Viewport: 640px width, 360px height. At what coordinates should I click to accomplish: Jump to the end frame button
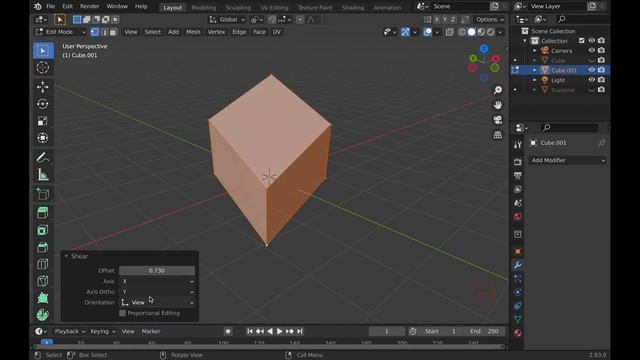tap(300, 331)
